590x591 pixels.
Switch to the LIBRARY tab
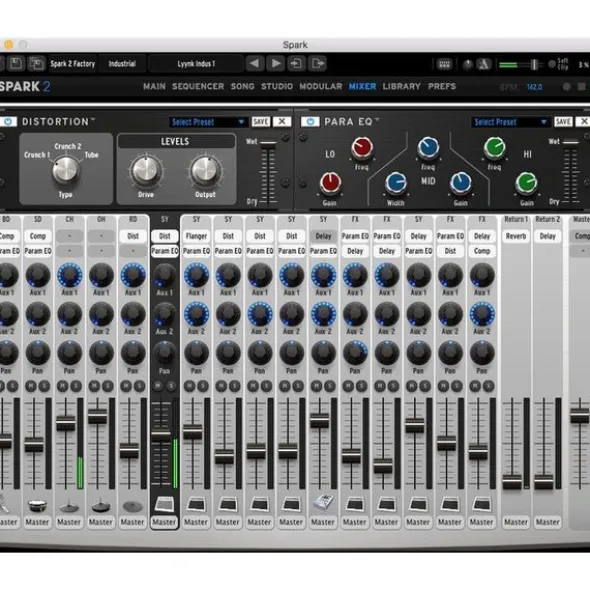[x=402, y=86]
